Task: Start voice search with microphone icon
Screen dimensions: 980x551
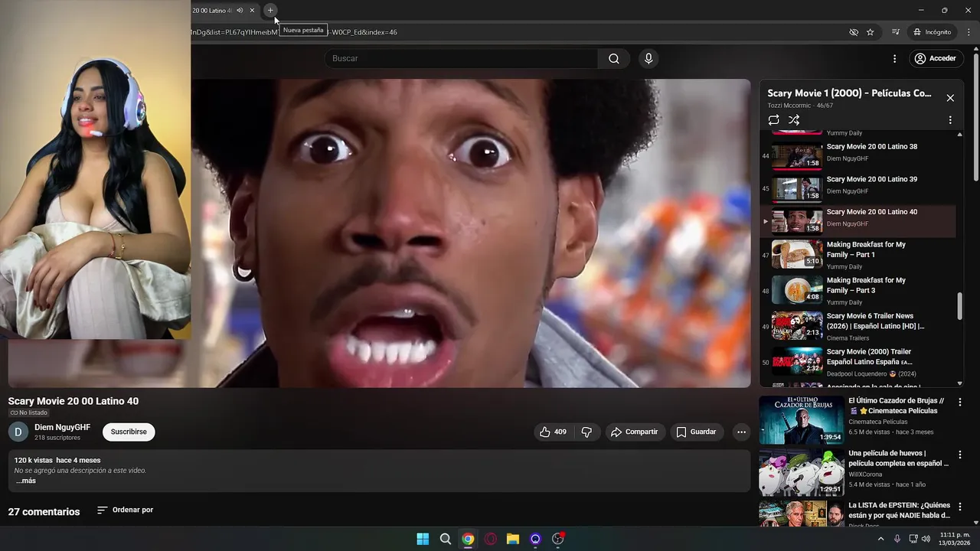Action: pyautogui.click(x=648, y=58)
